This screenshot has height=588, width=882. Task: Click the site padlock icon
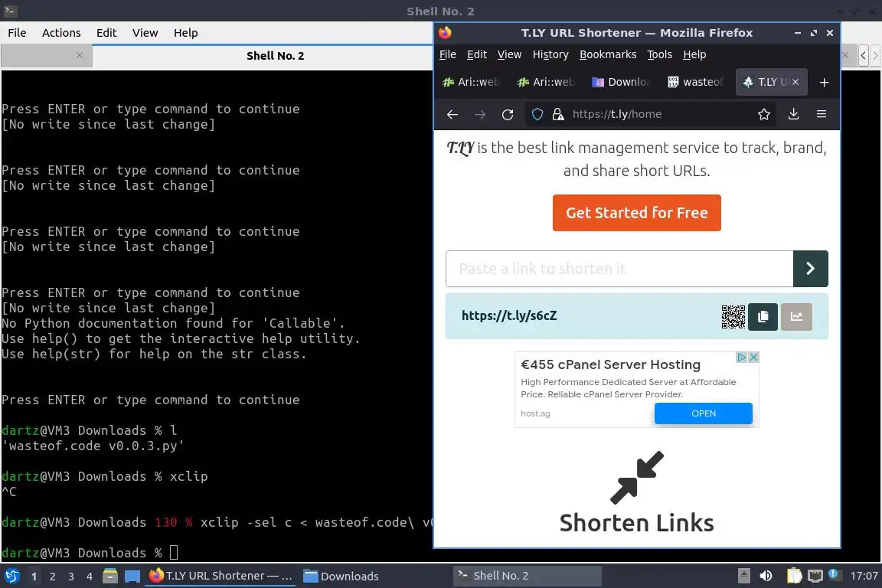pos(558,114)
